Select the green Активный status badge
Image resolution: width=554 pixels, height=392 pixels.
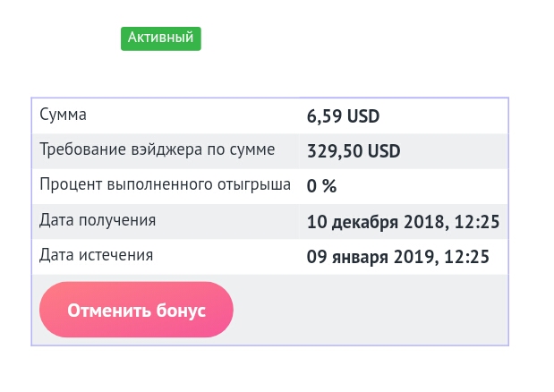[161, 38]
